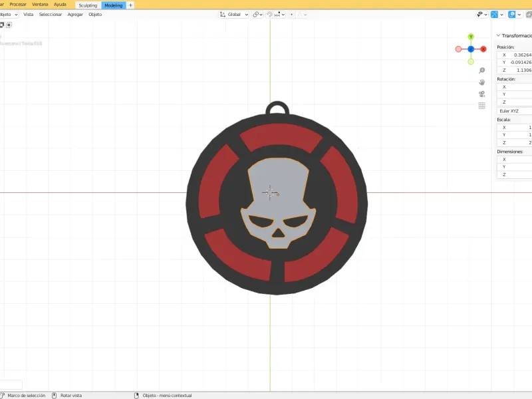The height and width of the screenshot is (399, 532).
Task: Click mouse icon beside menú contextual
Action: point(136,396)
